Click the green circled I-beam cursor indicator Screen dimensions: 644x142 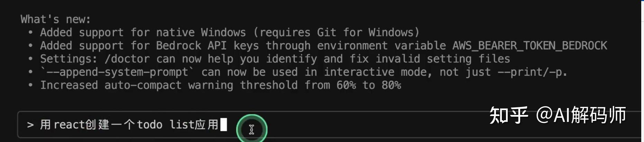pos(252,129)
